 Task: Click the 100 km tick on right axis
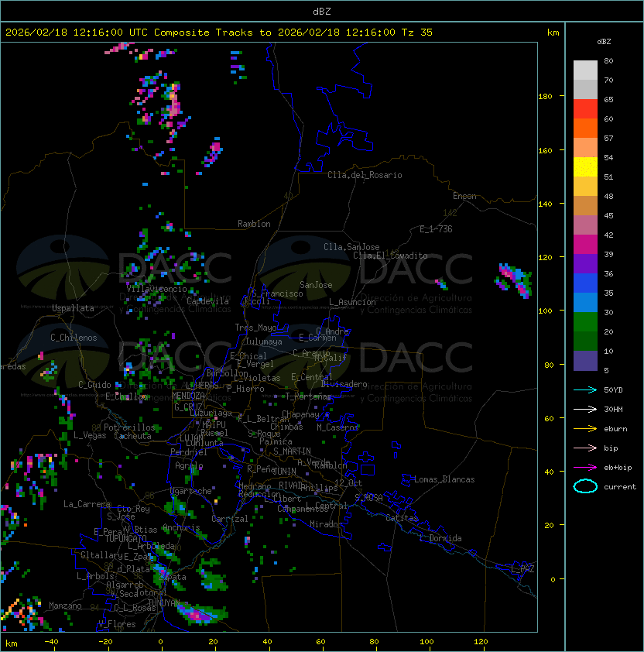coord(545,311)
